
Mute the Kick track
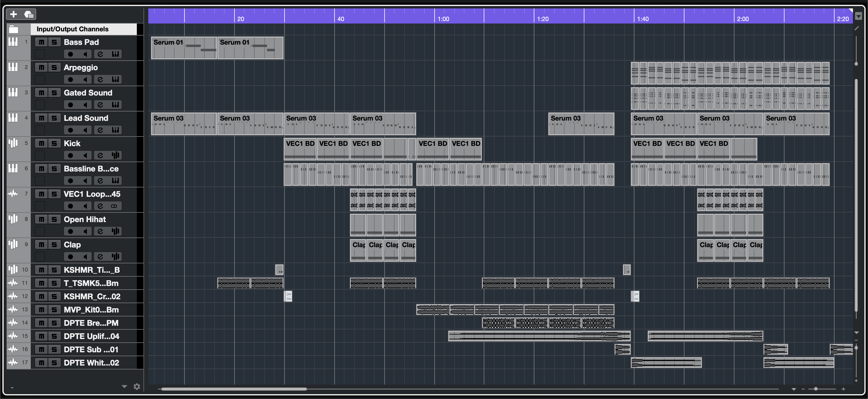point(42,143)
